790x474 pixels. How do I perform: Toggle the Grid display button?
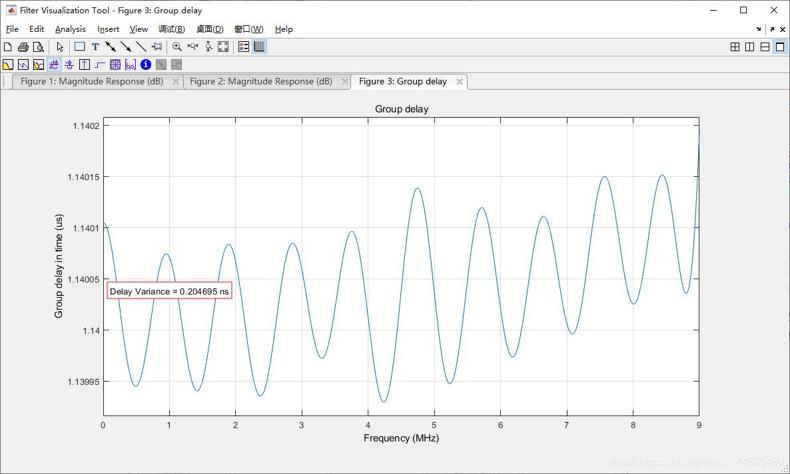259,47
